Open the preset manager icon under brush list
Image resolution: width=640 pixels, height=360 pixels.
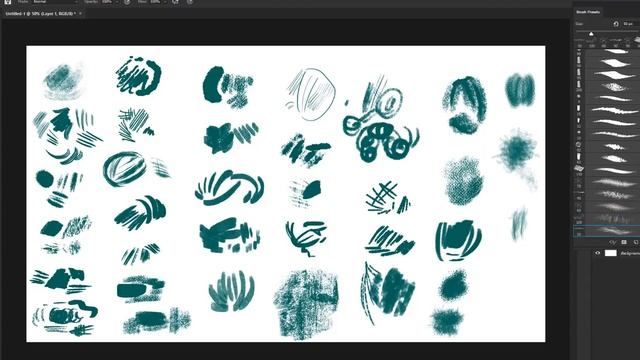[624, 242]
